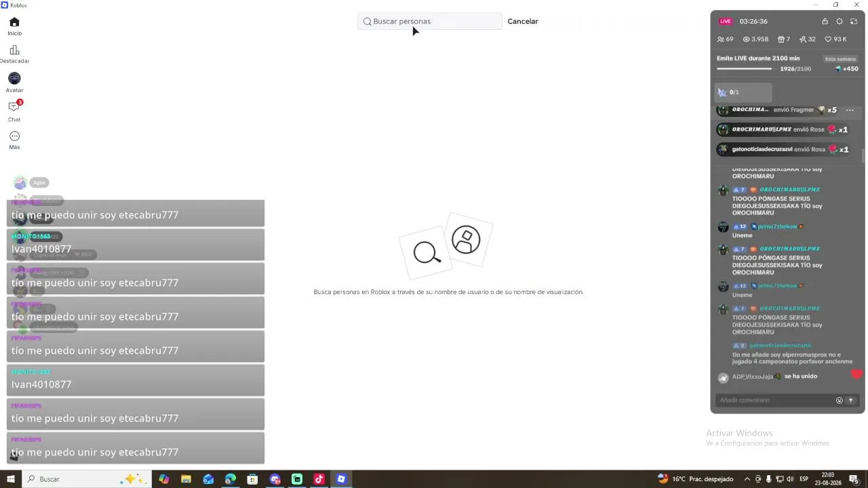Click the red heart in LIVE chat

coord(857,374)
